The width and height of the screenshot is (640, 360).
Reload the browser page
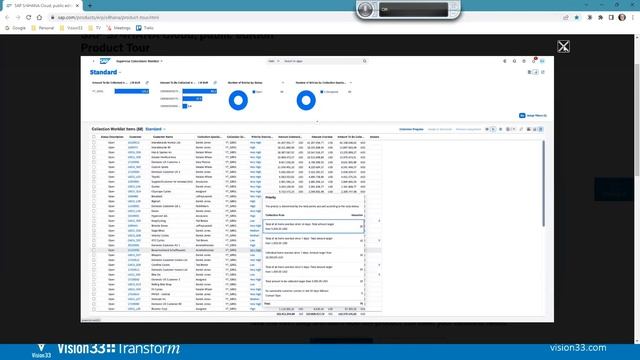click(x=29, y=17)
